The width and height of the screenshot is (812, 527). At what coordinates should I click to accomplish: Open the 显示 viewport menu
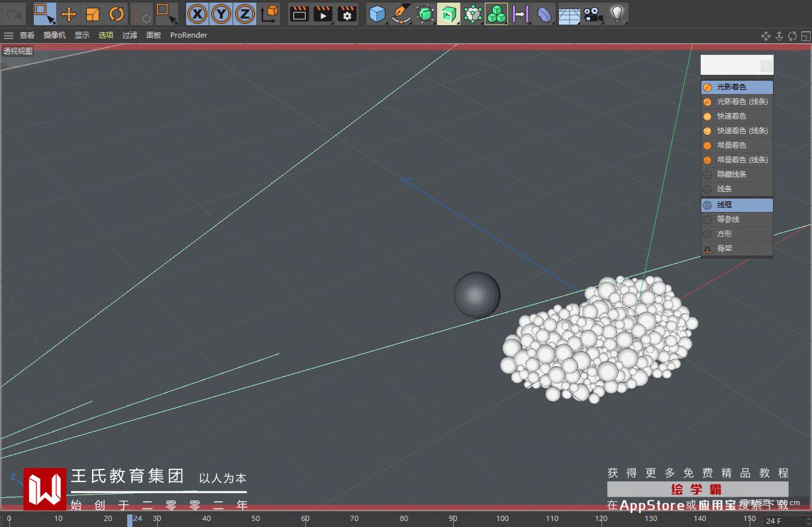point(82,36)
